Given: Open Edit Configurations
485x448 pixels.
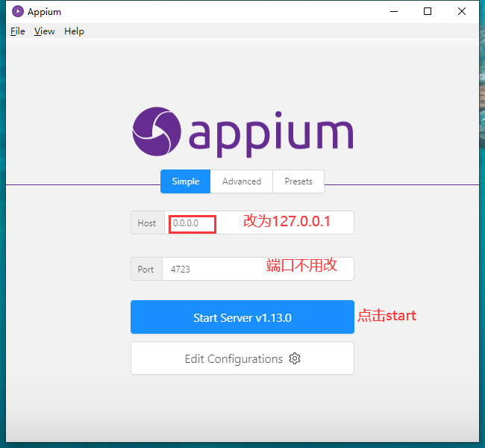Looking at the screenshot, I should pos(242,358).
